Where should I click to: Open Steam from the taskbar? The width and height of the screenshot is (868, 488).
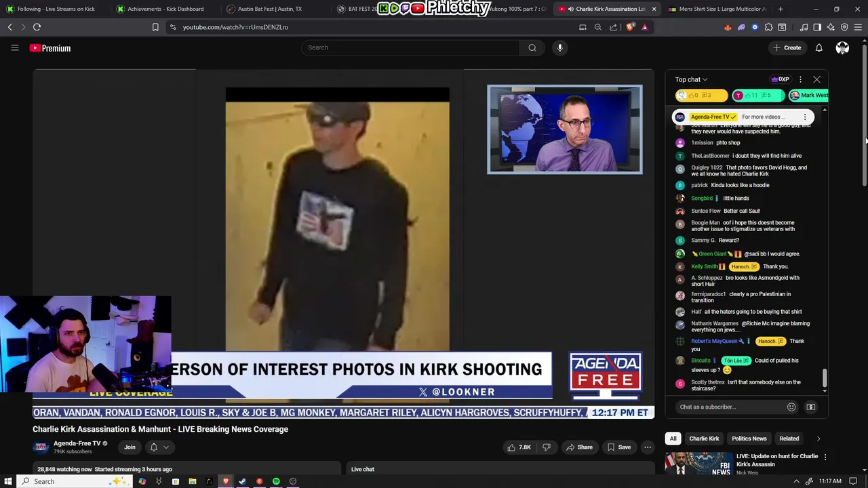point(242,481)
